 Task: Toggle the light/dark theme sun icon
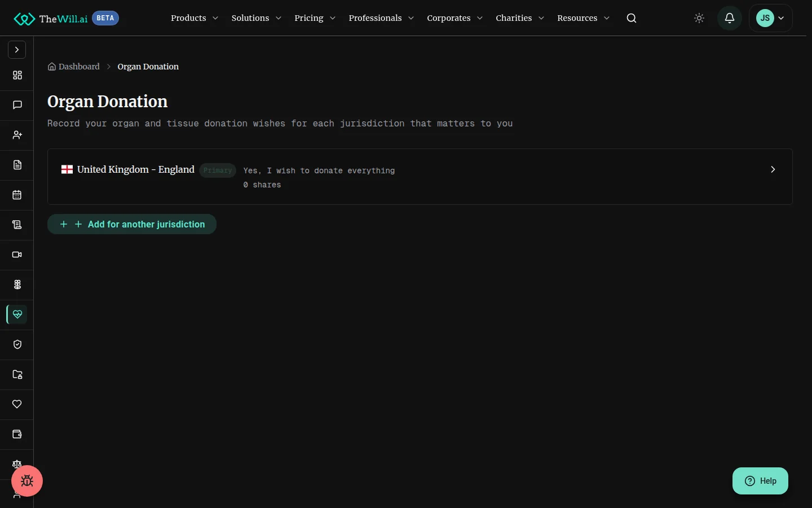click(x=699, y=18)
